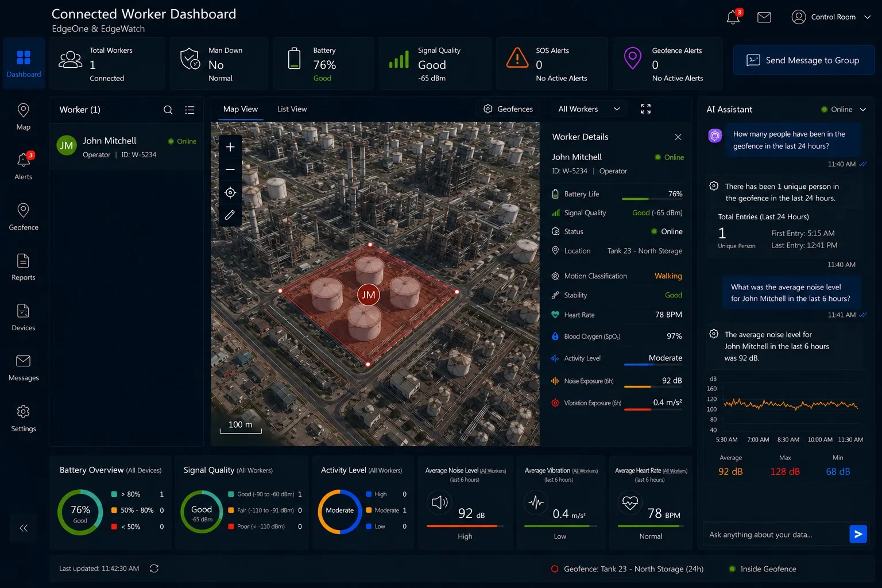Image resolution: width=882 pixels, height=588 pixels.
Task: Recenter the map with the locate icon
Action: 230,192
